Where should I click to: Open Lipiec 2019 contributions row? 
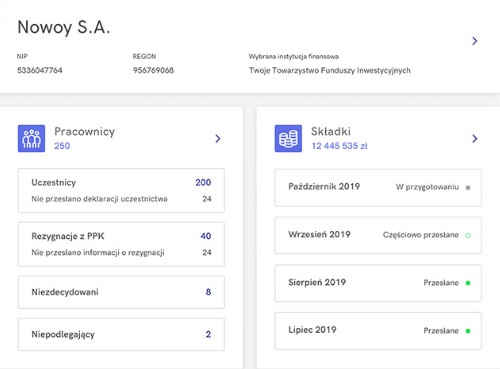coord(378,331)
